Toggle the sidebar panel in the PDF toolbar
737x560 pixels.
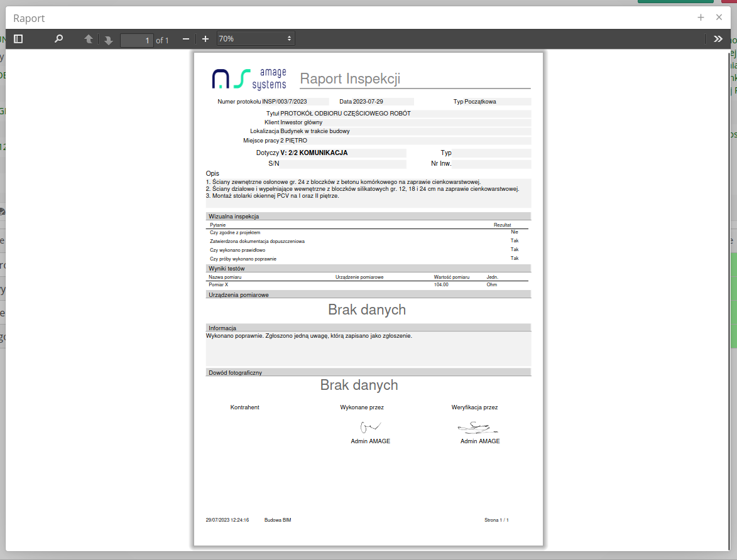(18, 38)
